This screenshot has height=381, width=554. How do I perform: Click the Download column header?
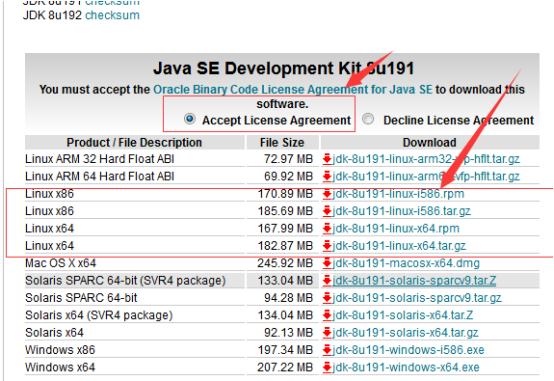point(430,142)
